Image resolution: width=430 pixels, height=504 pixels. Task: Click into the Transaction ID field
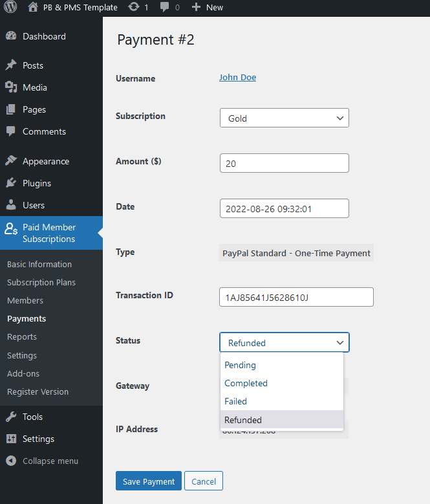coord(296,297)
